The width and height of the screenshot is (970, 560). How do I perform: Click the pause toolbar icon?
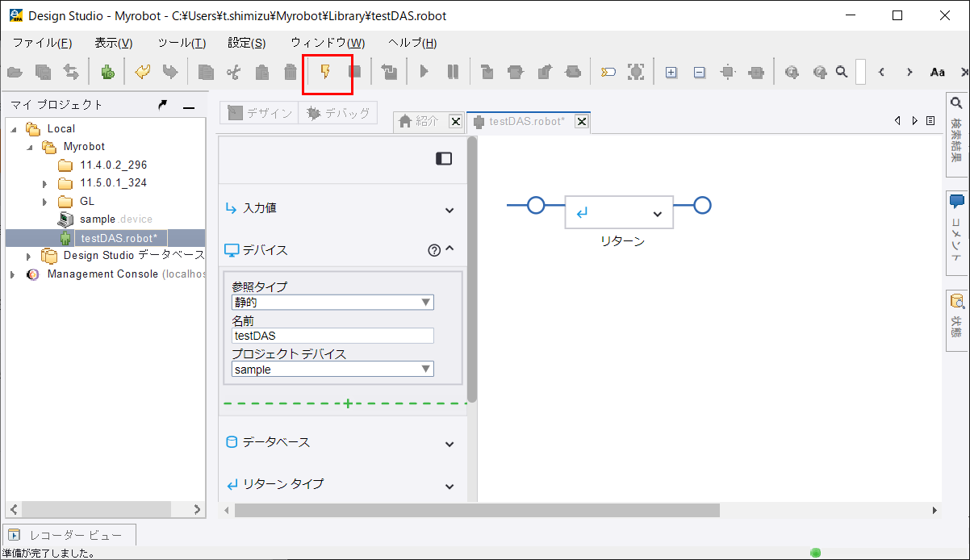pos(453,72)
